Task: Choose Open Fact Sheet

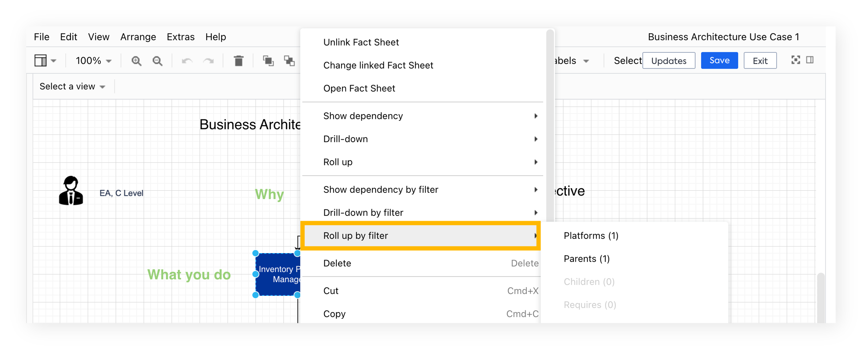Action: point(422,88)
